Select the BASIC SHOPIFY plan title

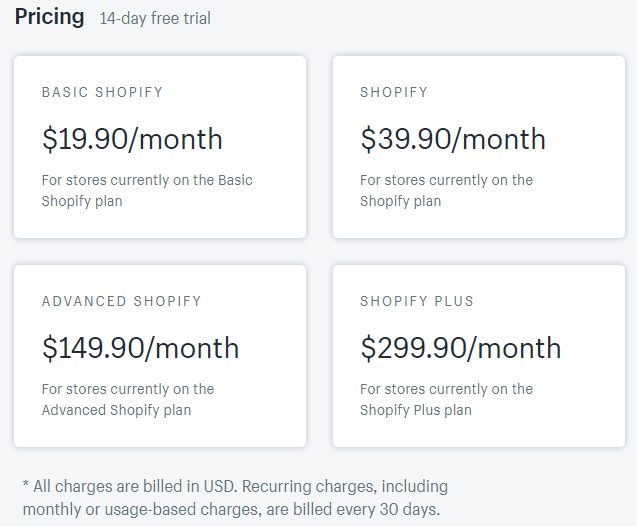point(102,92)
